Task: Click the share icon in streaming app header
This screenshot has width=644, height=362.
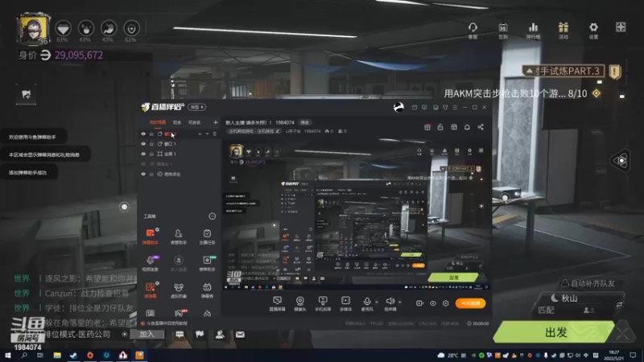Action: coord(481,127)
